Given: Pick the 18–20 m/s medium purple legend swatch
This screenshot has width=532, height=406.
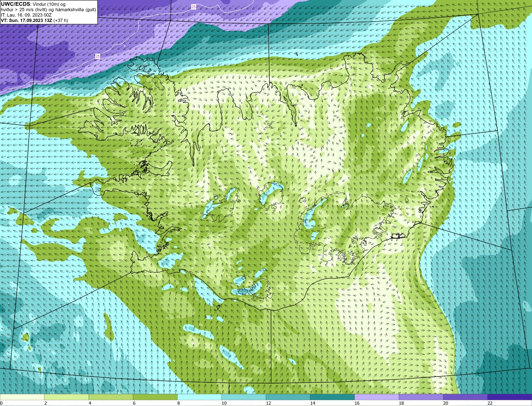Looking at the screenshot, I should click(421, 397).
